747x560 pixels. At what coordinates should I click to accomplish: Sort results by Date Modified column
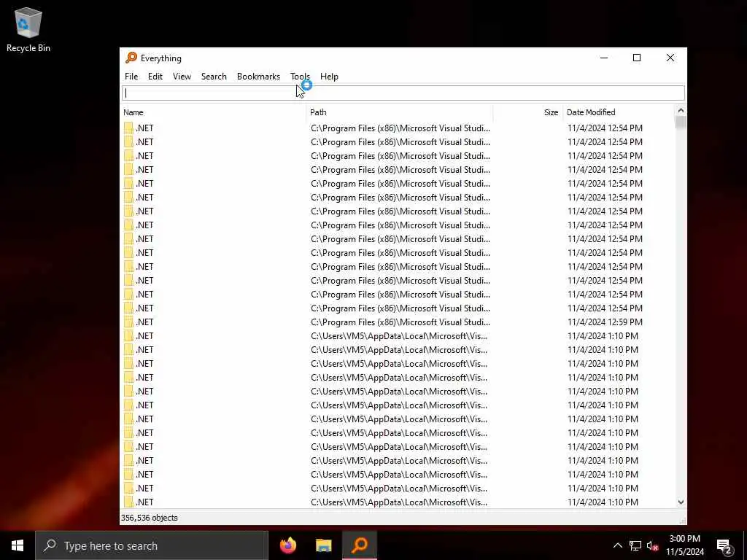coord(619,112)
